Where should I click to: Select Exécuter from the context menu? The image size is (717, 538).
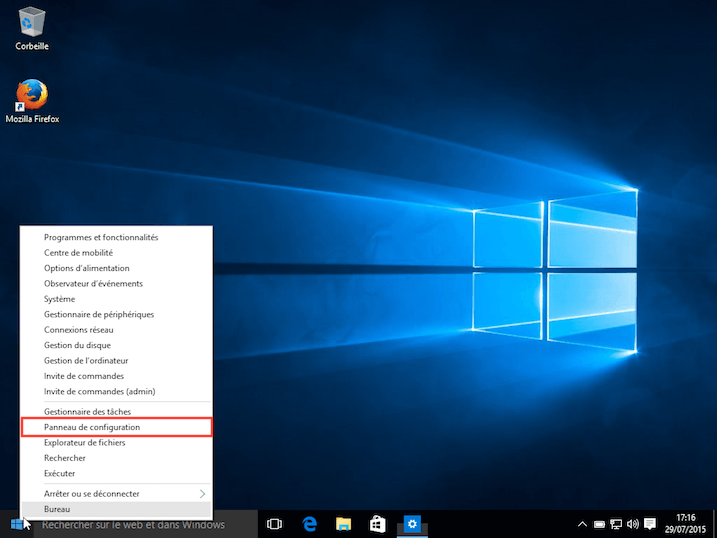60,473
